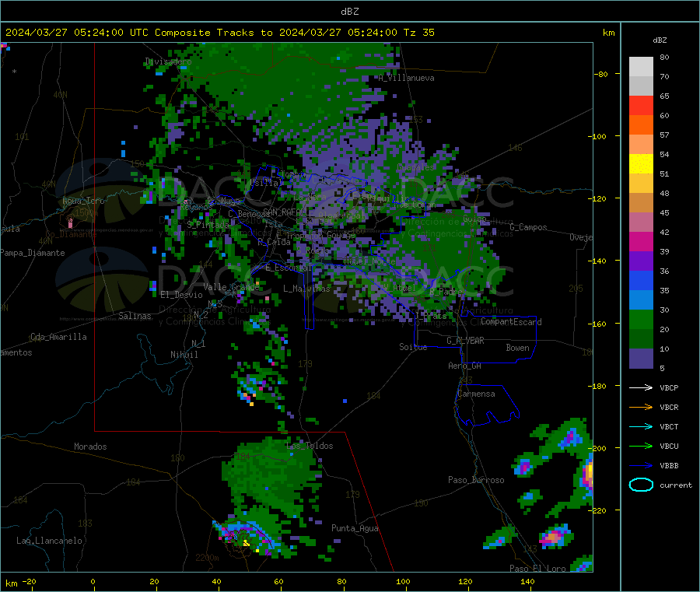This screenshot has width=700, height=592.
Task: Click the 'Agua_Toro' map label
Action: pos(83,201)
